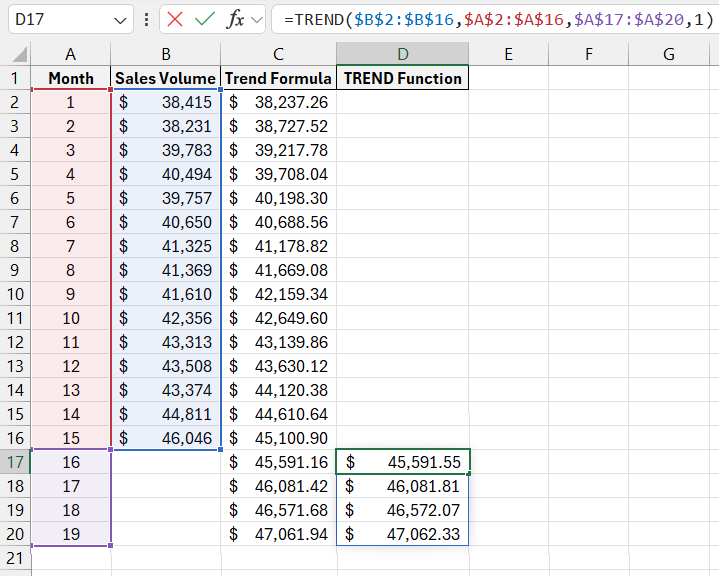This screenshot has width=719, height=576.
Task: Select column G header
Action: pos(669,54)
